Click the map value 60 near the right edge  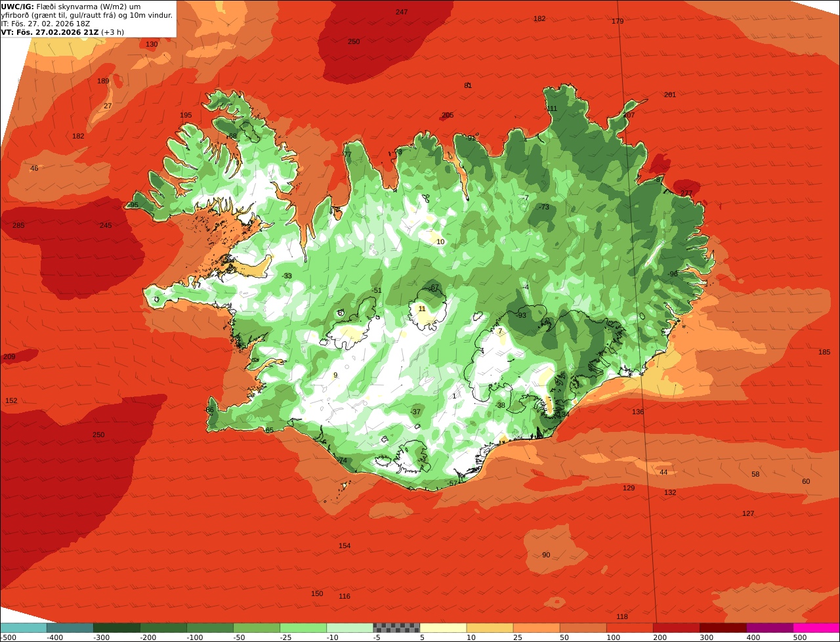tap(806, 481)
